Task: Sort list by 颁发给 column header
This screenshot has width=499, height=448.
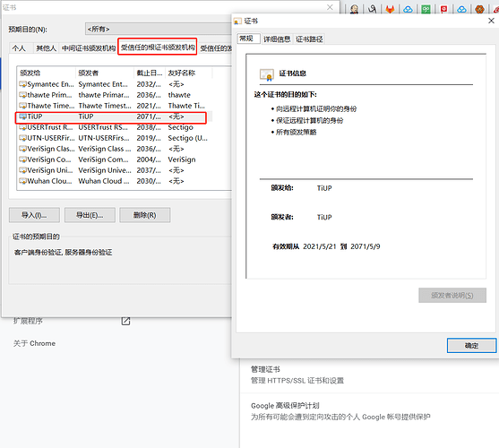Action: (x=47, y=73)
